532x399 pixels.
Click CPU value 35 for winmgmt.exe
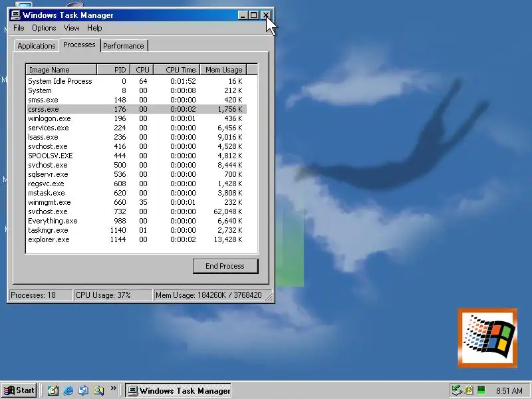(143, 202)
